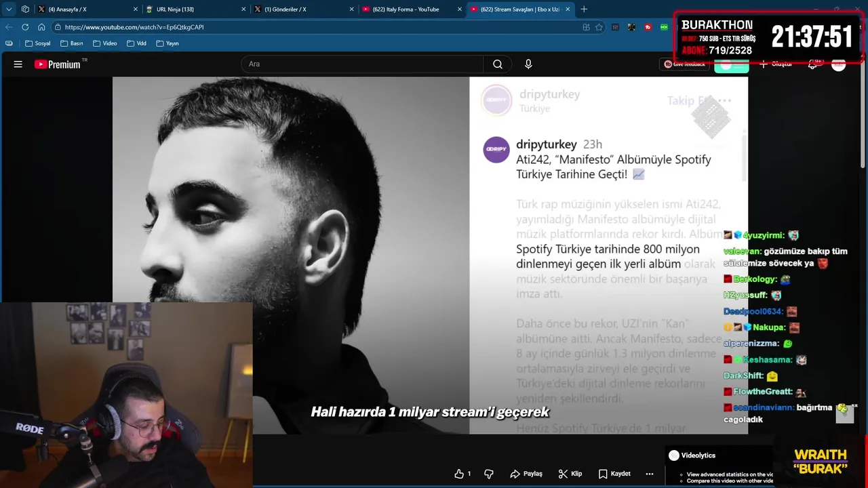The image size is (868, 488).
Task: Open the Oluştur create menu
Action: click(x=776, y=64)
